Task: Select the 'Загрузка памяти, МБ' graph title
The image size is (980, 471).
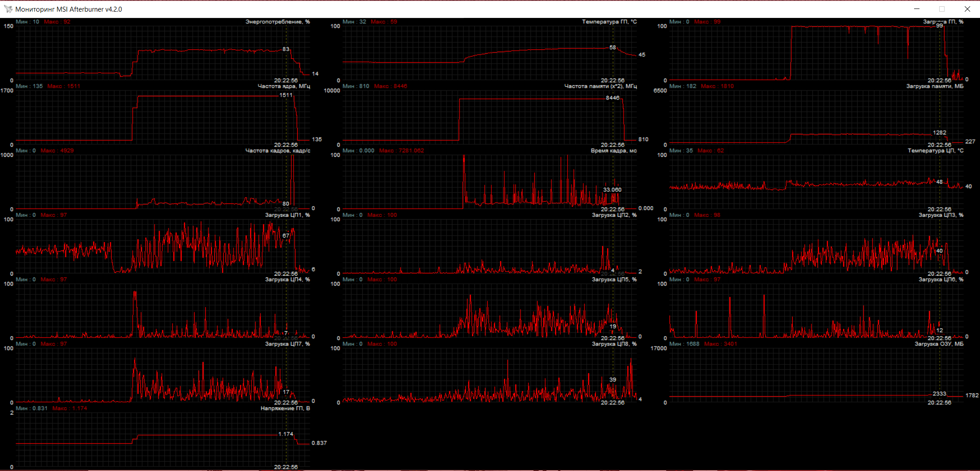Action: (935, 86)
